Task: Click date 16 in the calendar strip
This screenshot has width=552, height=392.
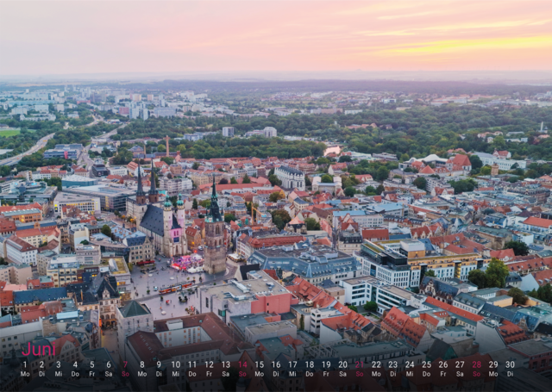Action: 276,364
